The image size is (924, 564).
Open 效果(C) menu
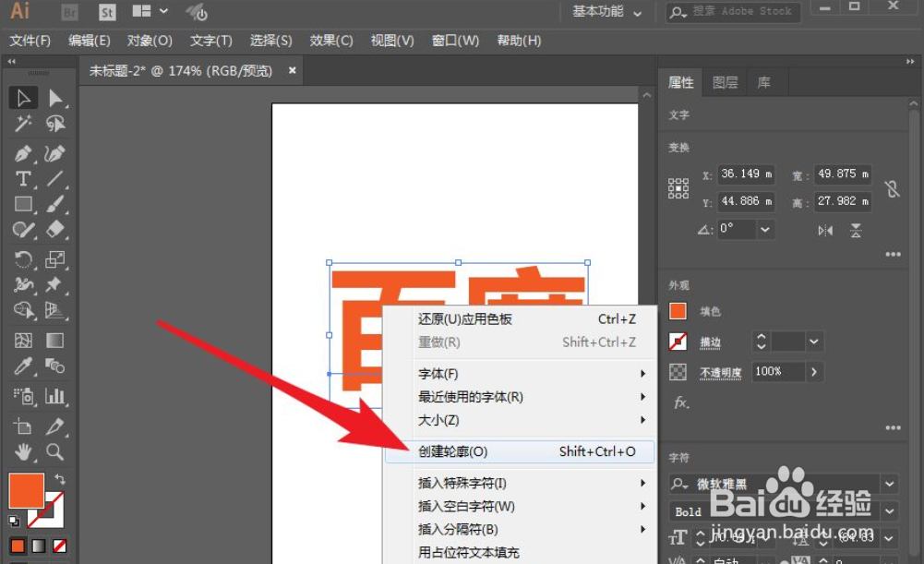pyautogui.click(x=331, y=41)
